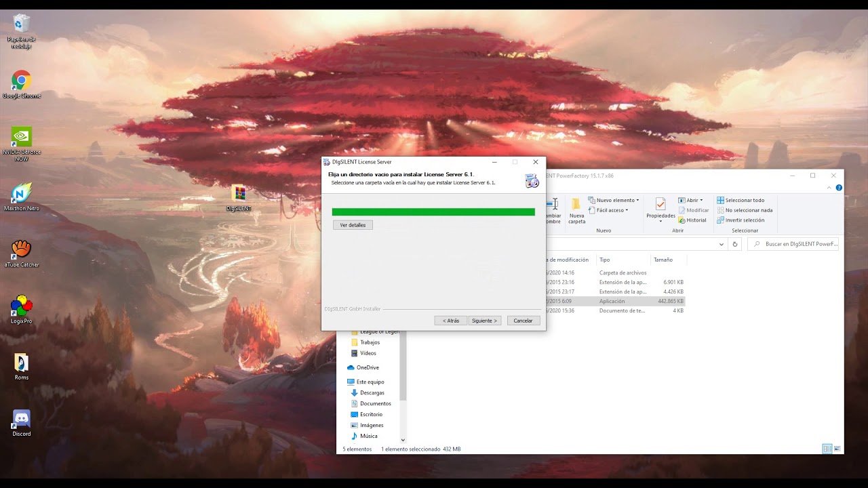The width and height of the screenshot is (868, 488).
Task: Click the blue help icon in Explorer
Action: coord(839,188)
